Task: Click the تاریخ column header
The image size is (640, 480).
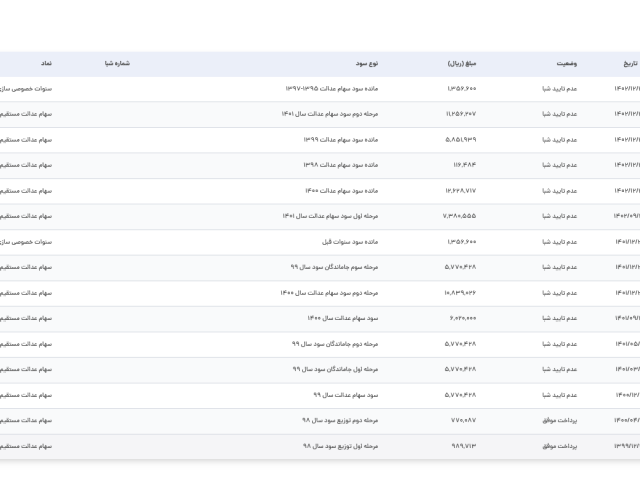Action: [629, 63]
